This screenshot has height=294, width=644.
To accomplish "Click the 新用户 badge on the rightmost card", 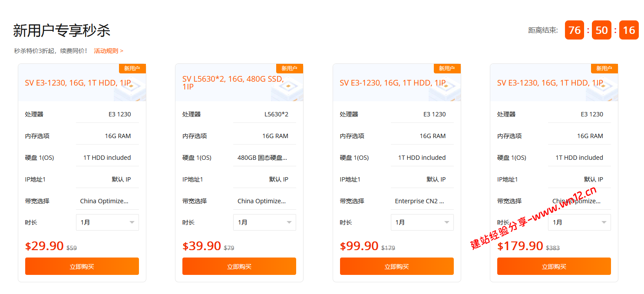I will 604,68.
